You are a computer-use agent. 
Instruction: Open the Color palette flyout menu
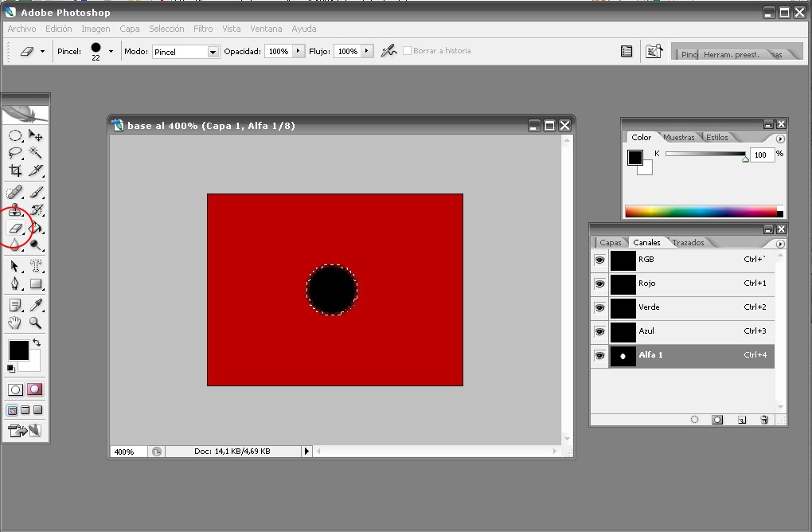pos(780,139)
